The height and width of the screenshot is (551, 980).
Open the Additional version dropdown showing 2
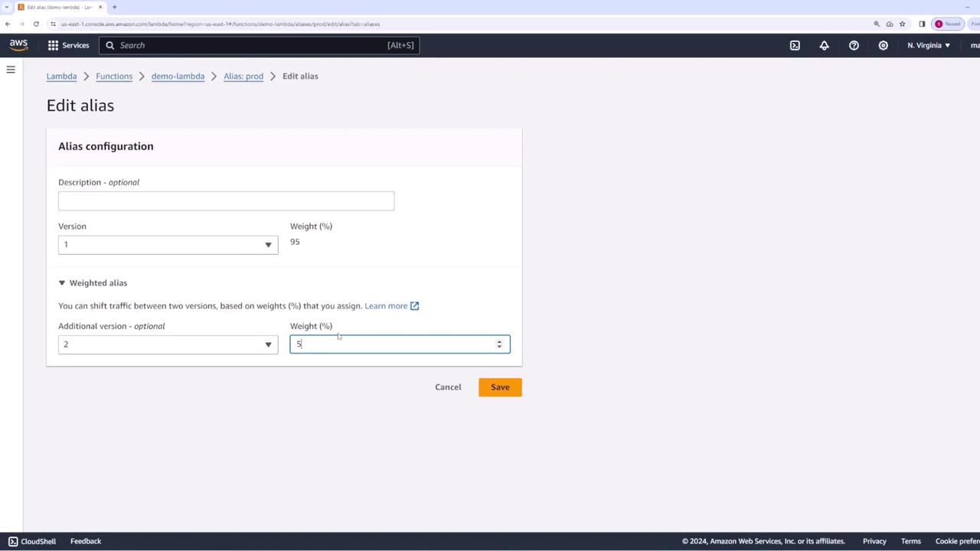pyautogui.click(x=168, y=344)
